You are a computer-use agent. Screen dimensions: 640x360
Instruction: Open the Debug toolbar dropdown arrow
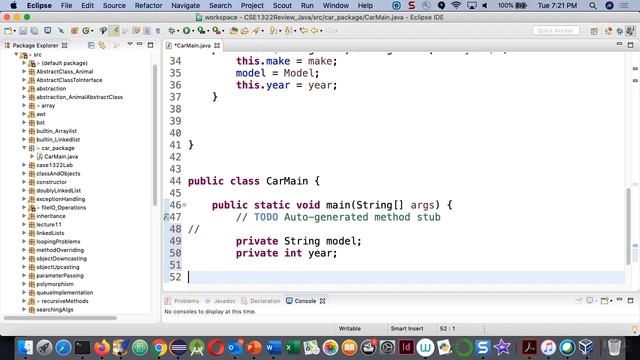coord(178,31)
